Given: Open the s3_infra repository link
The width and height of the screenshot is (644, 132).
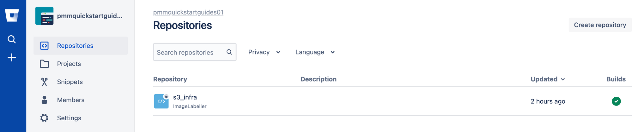Looking at the screenshot, I should click(x=185, y=97).
